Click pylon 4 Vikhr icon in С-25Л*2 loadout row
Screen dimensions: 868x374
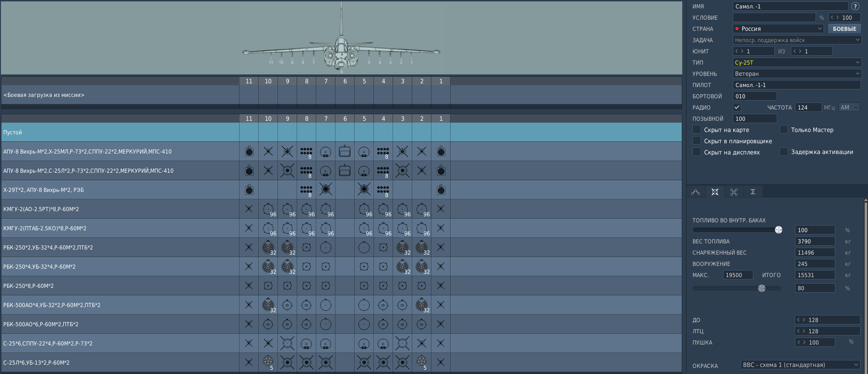[x=383, y=172]
